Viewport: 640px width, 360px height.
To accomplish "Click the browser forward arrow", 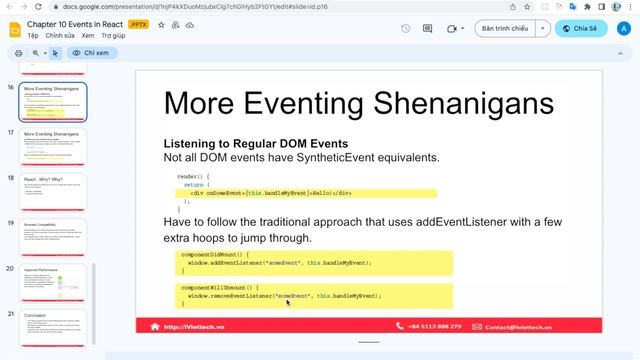I will [24, 7].
